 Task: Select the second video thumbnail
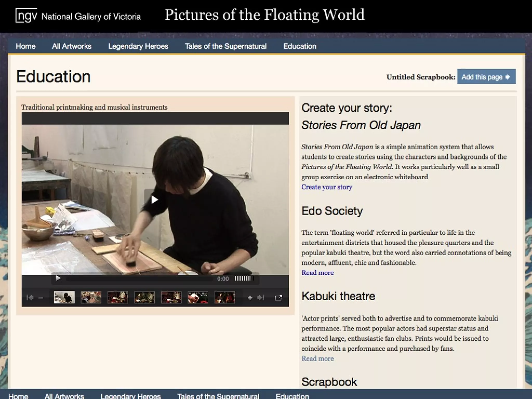tap(91, 297)
